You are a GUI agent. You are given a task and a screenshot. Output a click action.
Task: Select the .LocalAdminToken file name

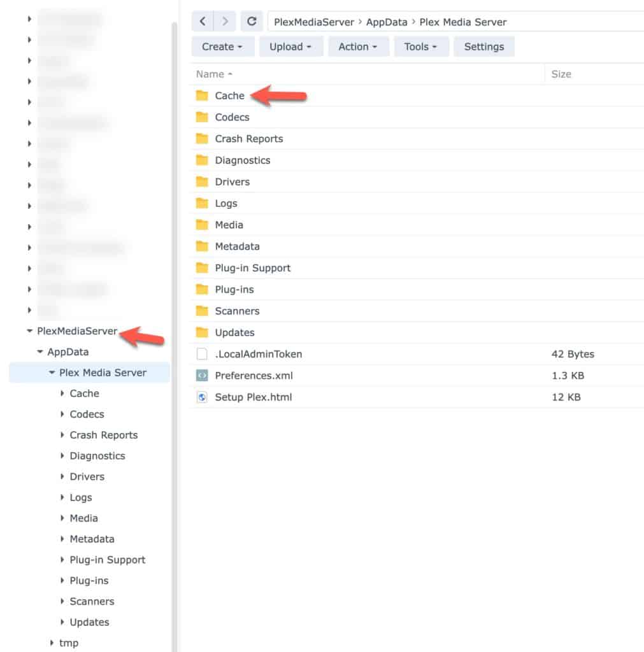[x=259, y=354]
